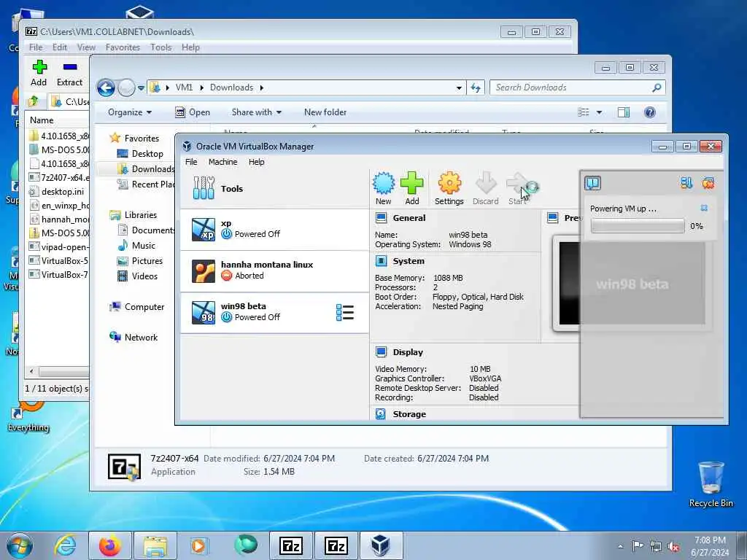Image resolution: width=747 pixels, height=560 pixels.
Task: Open the Recycle Bin on desktop
Action: [x=711, y=485]
